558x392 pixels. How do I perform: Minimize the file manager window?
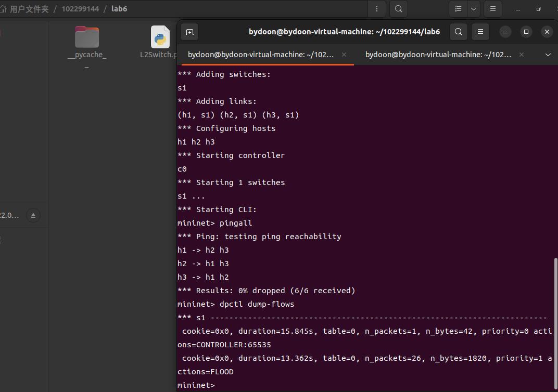tap(518, 9)
